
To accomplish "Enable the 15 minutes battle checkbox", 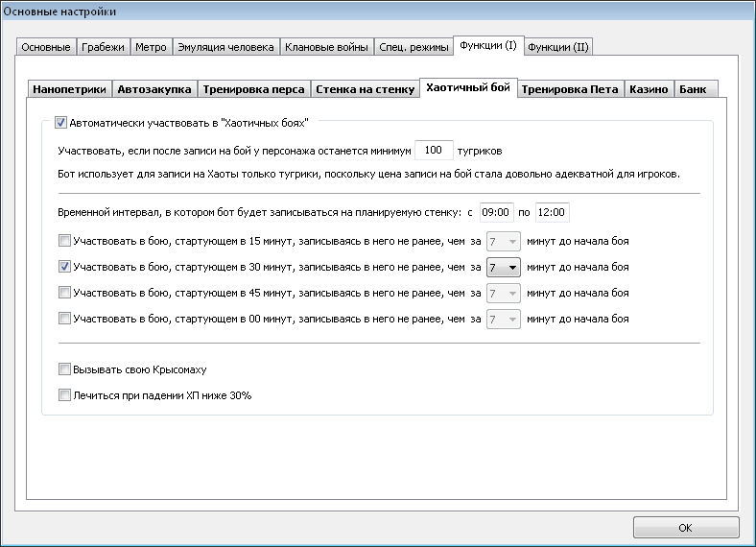I will point(64,240).
